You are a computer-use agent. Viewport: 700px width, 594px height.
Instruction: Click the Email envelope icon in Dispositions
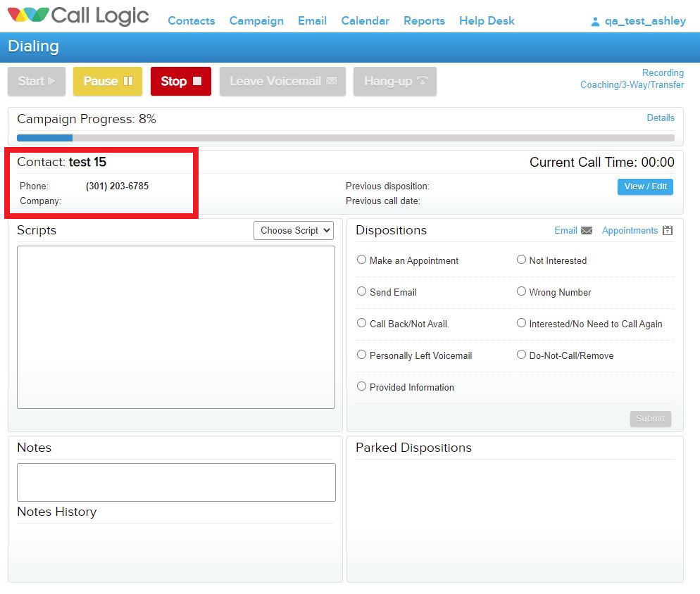pos(586,231)
